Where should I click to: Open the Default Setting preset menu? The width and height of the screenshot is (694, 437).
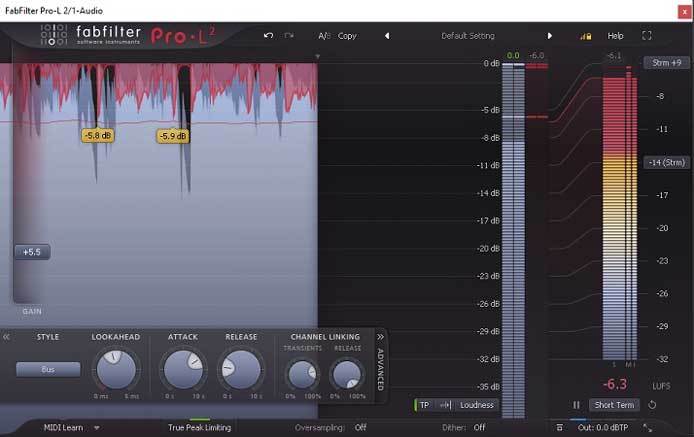[x=468, y=36]
